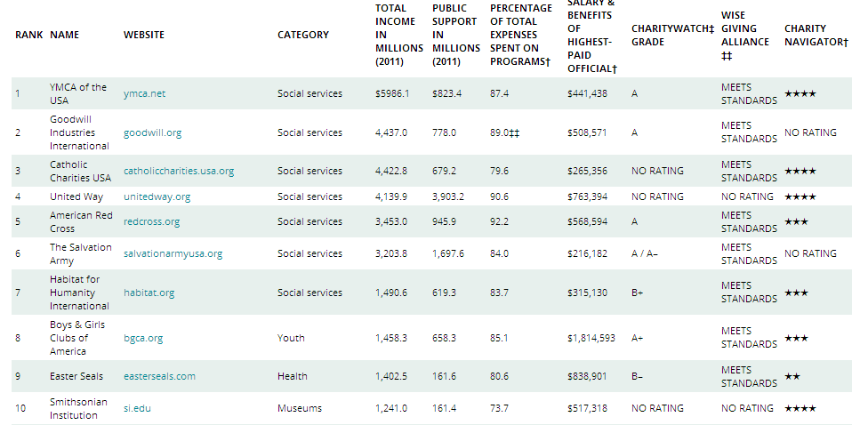
Task: Click the si.edu link
Action: click(x=138, y=408)
